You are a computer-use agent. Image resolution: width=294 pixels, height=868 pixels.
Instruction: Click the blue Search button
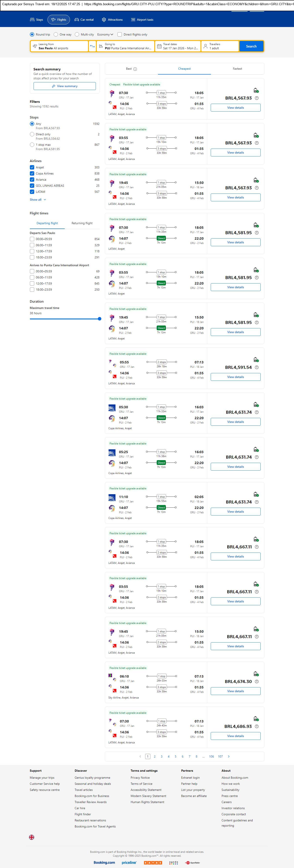tap(251, 46)
